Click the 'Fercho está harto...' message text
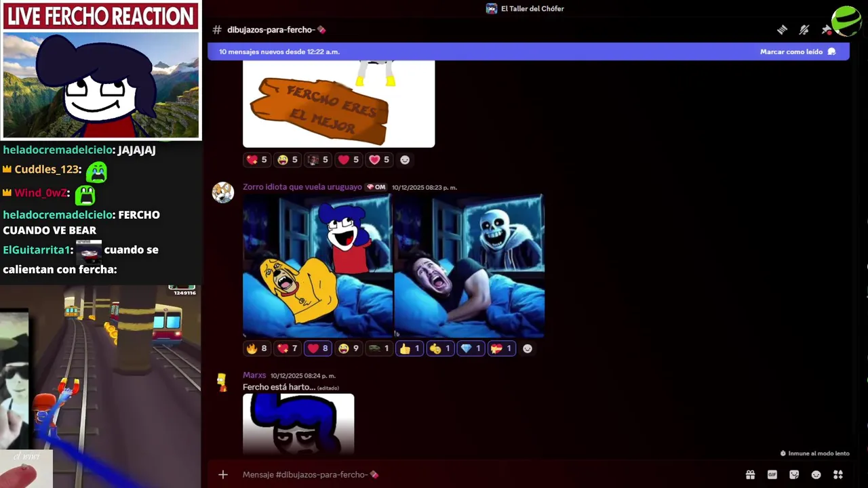868x488 pixels. 279,387
